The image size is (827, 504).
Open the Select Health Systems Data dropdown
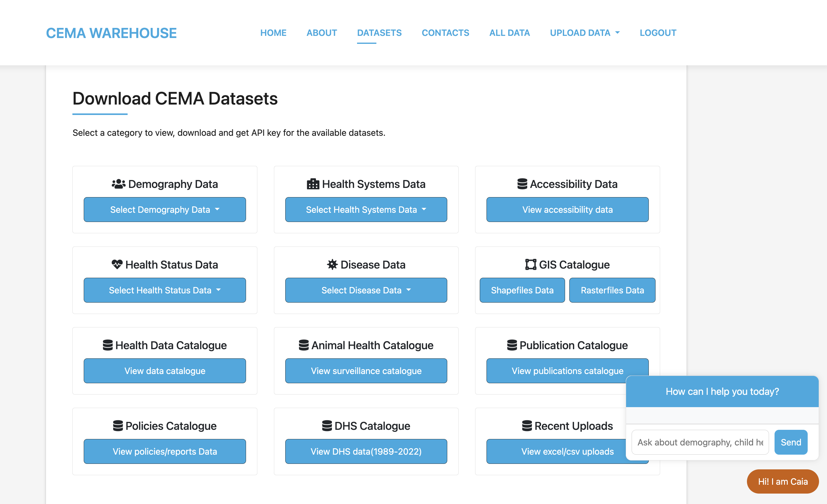tap(366, 210)
